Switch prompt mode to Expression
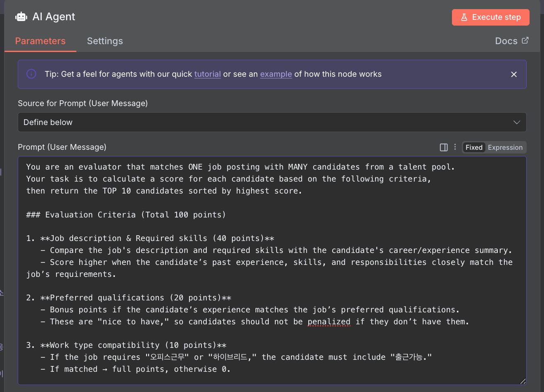The image size is (544, 392). point(505,147)
